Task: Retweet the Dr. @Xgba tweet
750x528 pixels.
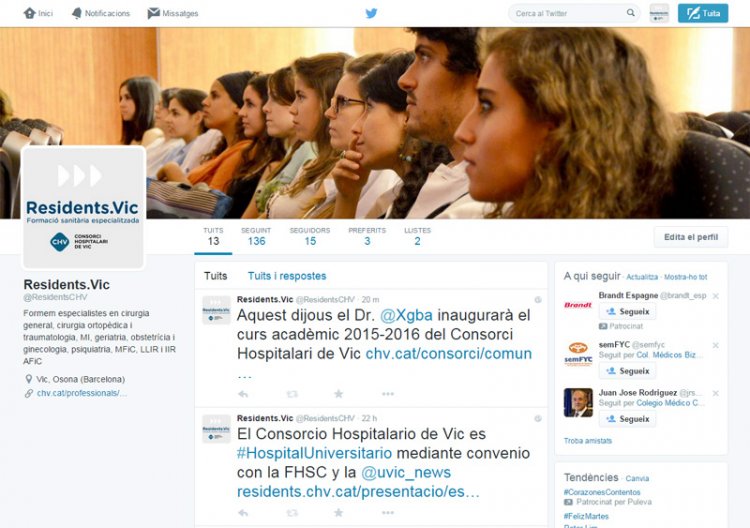Action: 292,394
